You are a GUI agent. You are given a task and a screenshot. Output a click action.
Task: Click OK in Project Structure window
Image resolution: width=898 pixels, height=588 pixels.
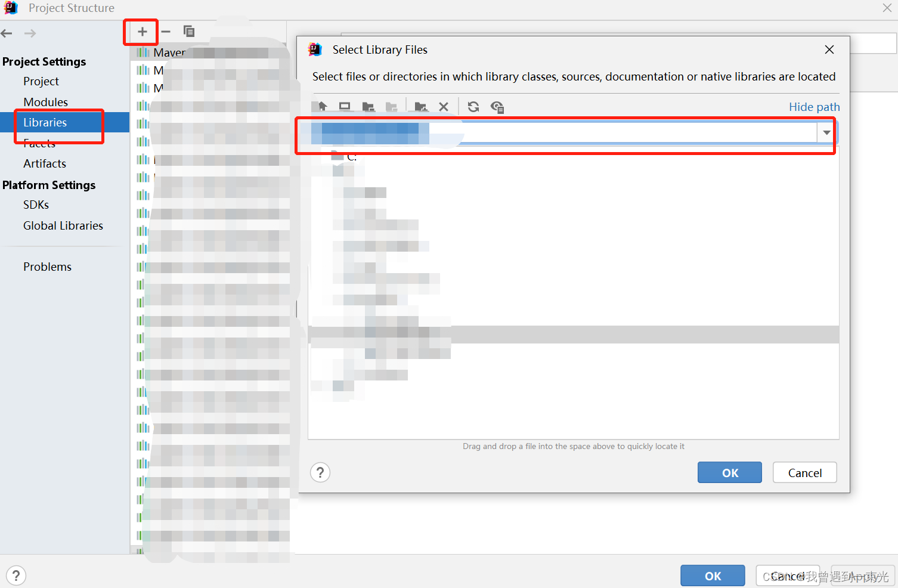tap(713, 575)
